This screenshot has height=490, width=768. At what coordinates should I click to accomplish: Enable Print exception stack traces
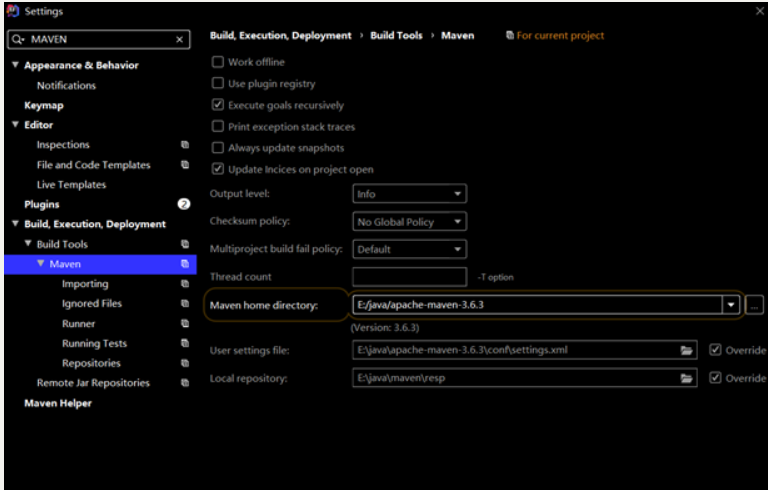coord(217,126)
